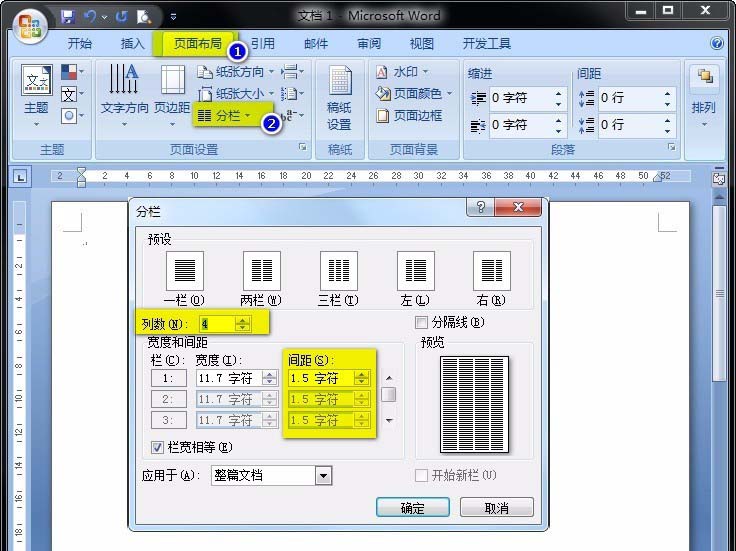736x551 pixels.
Task: Open the 主题 themes gallery
Action: click(36, 96)
